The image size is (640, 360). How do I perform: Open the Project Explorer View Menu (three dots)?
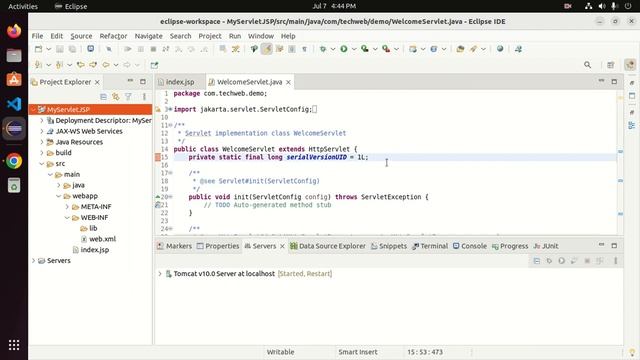click(x=144, y=97)
